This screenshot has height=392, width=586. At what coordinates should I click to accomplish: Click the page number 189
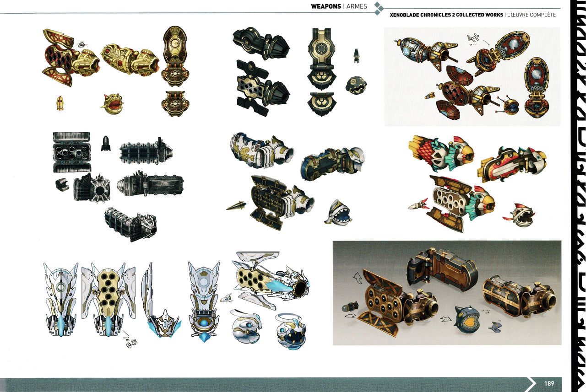(x=550, y=383)
